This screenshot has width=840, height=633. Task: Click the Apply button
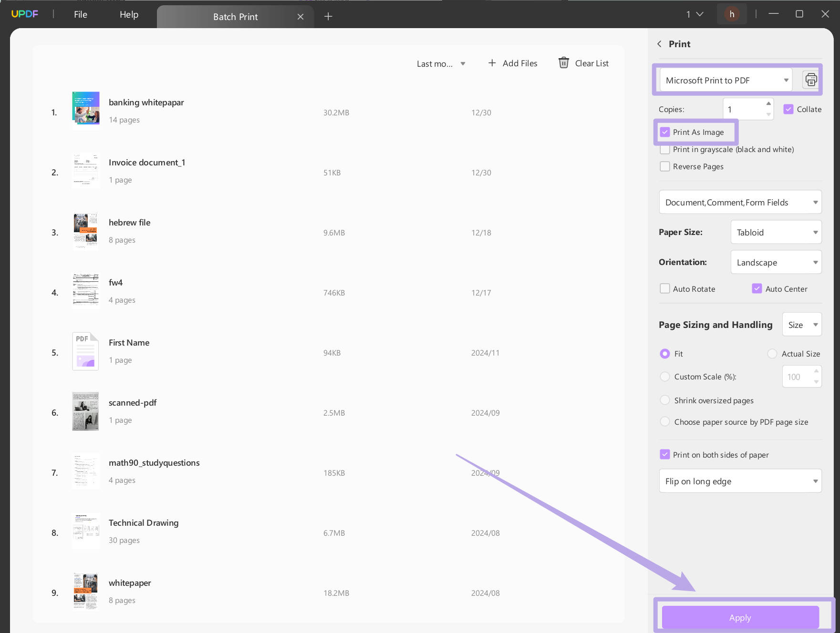pos(740,618)
